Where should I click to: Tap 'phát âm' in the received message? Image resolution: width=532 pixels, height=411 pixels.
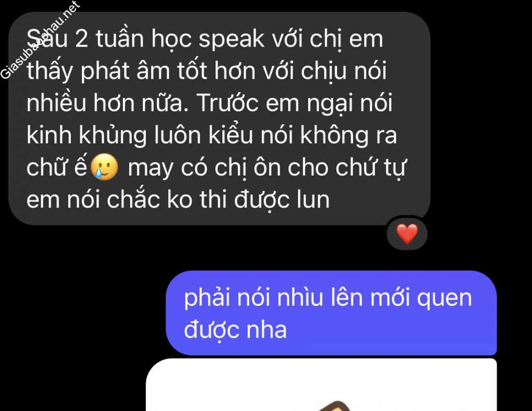125,71
